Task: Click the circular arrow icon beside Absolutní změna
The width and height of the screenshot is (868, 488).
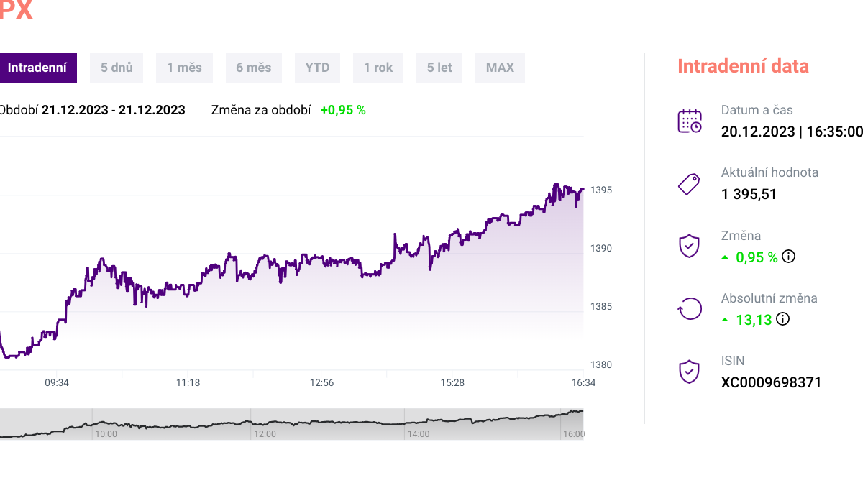Action: pyautogui.click(x=689, y=309)
